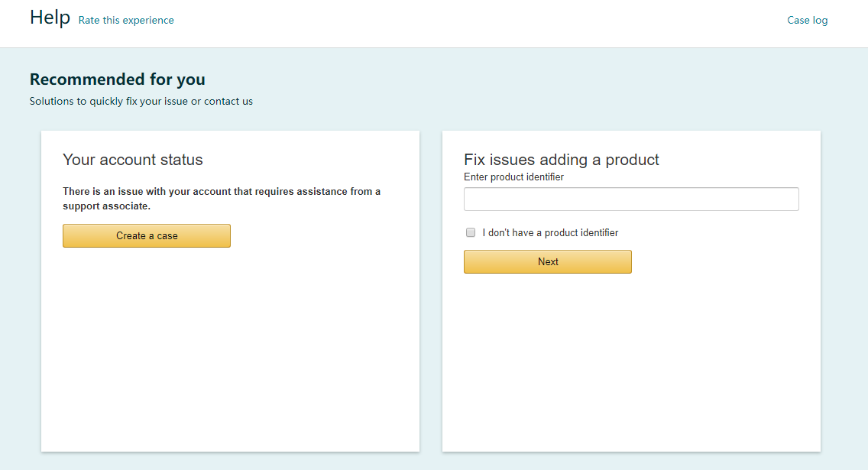Screen dimensions: 868x470
Task: Click the Help page title
Action: 50,18
